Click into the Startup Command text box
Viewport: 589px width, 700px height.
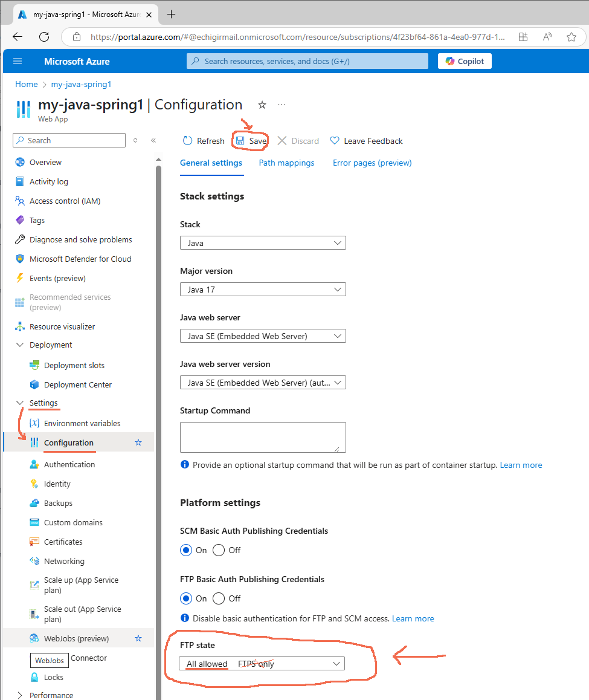[x=263, y=437]
